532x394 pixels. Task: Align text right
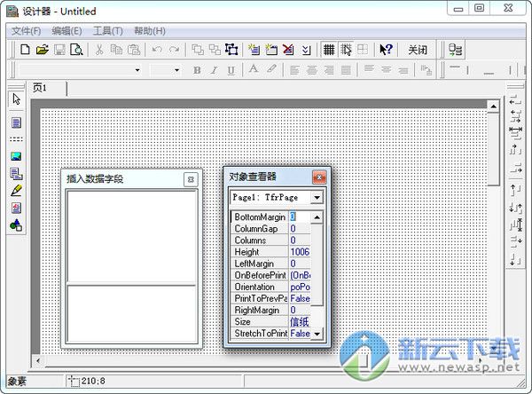329,70
